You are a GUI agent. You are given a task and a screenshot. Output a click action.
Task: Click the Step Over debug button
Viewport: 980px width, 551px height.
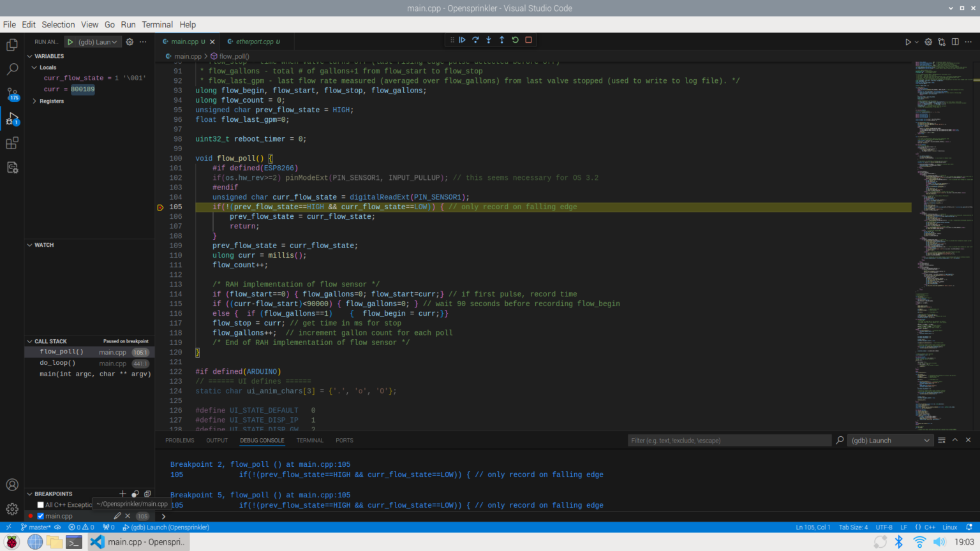point(476,40)
